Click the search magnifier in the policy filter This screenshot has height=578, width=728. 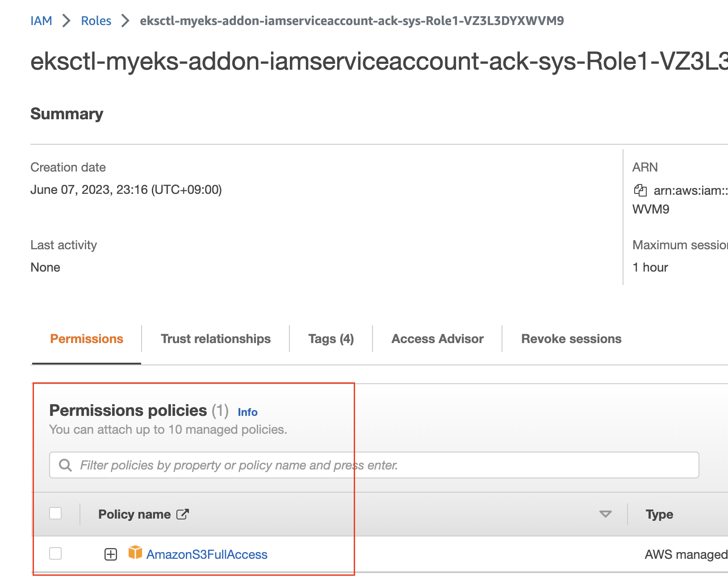click(x=66, y=465)
